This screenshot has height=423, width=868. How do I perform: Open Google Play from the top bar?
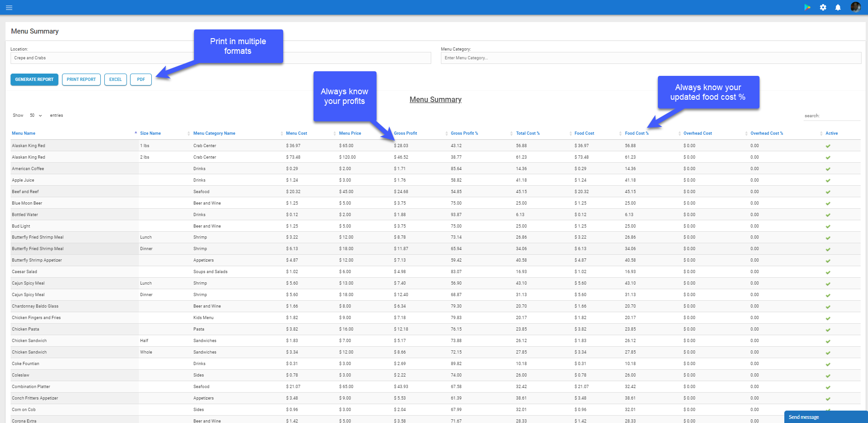click(x=807, y=7)
